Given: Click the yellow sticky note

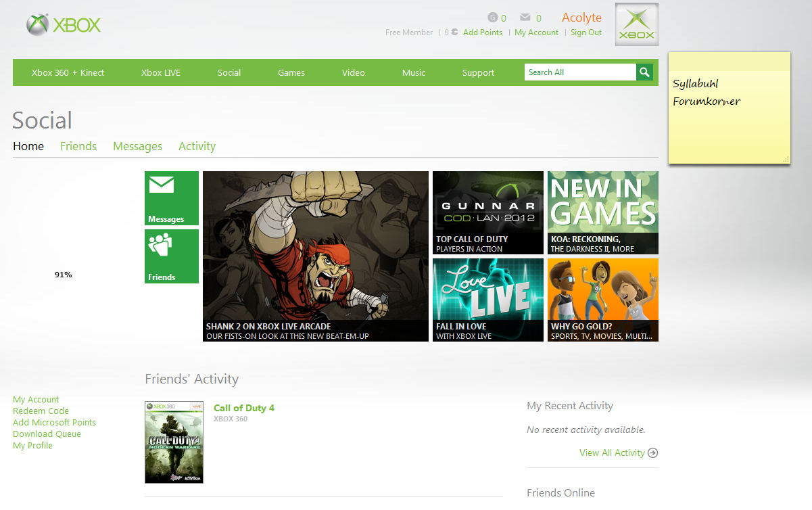Looking at the screenshot, I should click(730, 108).
